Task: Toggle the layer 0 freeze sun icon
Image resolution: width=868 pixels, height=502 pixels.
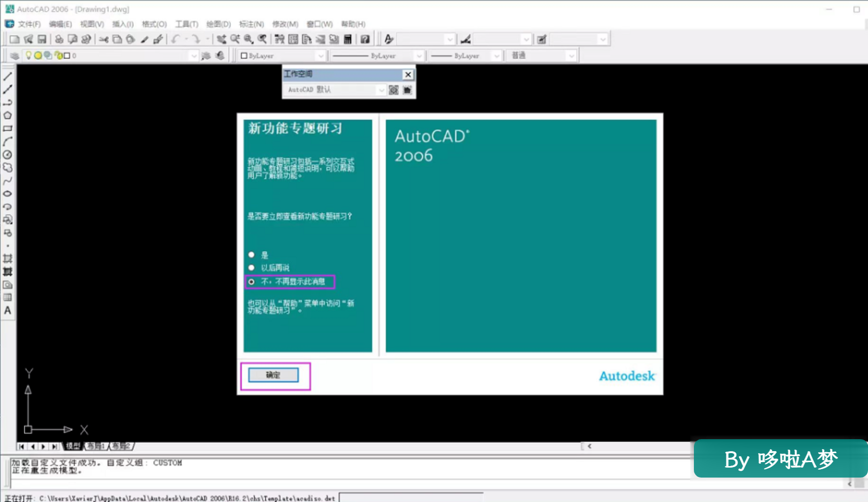Action: point(38,55)
